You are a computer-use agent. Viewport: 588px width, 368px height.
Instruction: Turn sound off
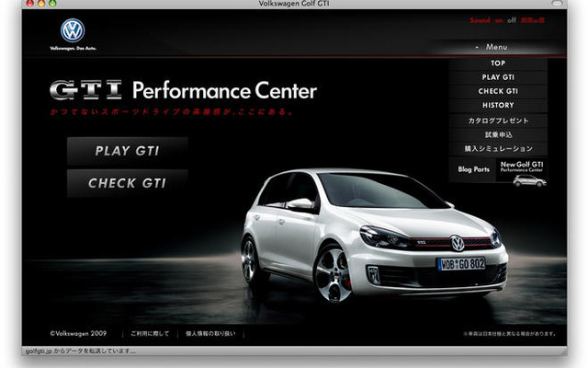coord(512,20)
